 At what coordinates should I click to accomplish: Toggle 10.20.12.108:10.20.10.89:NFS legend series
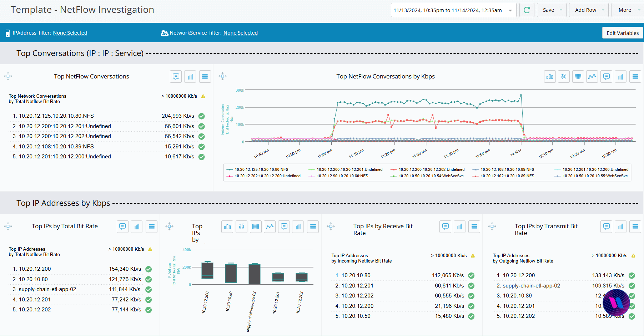pos(507,170)
